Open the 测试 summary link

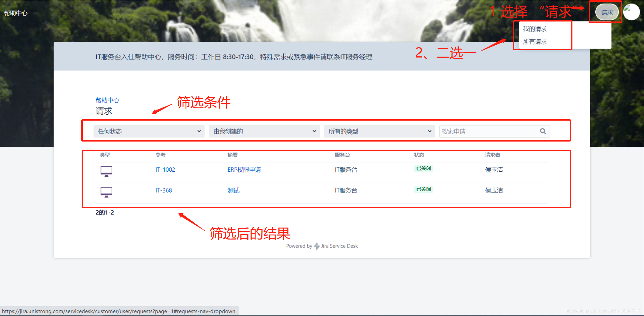[233, 190]
